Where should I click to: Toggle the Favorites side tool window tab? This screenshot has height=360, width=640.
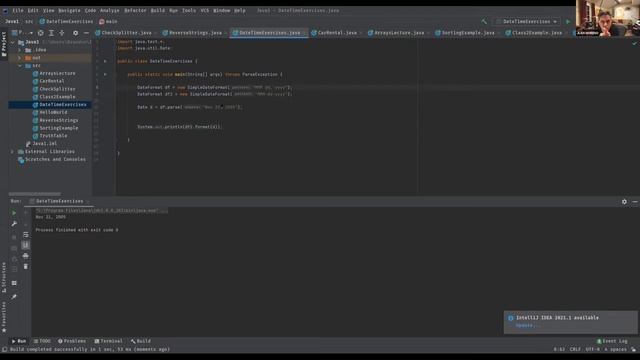4,317
